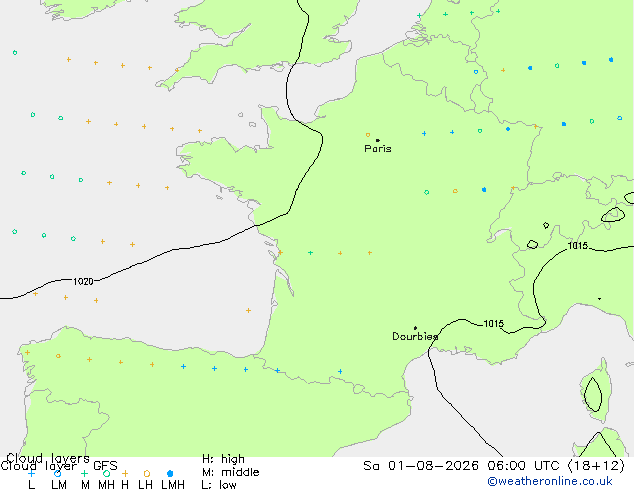Click the (18+12) forecast run text

tap(596, 466)
